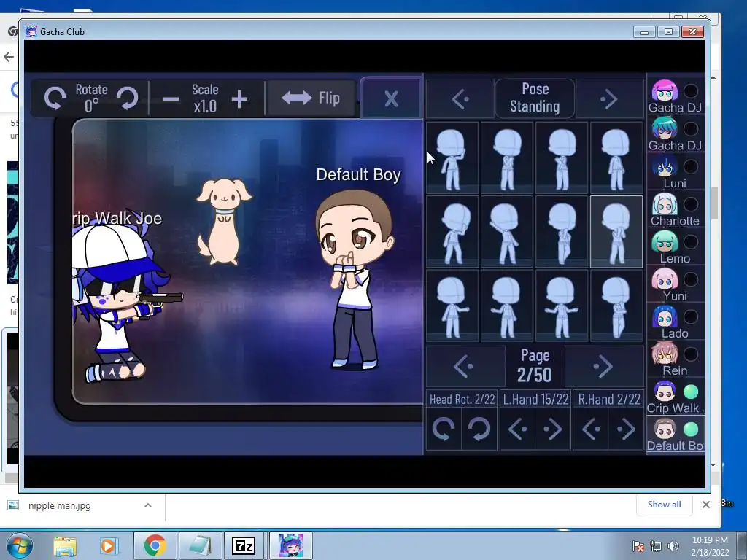
Task: Increase scale with the plus button
Action: pyautogui.click(x=239, y=99)
